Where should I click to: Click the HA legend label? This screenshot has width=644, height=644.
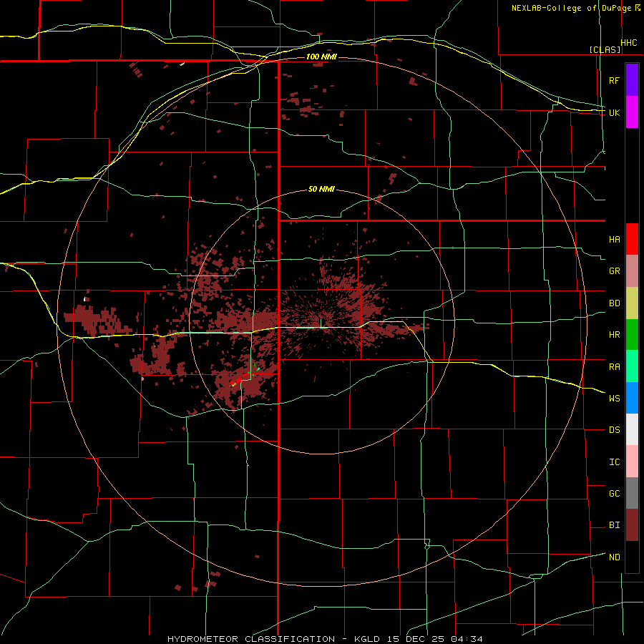click(x=614, y=240)
